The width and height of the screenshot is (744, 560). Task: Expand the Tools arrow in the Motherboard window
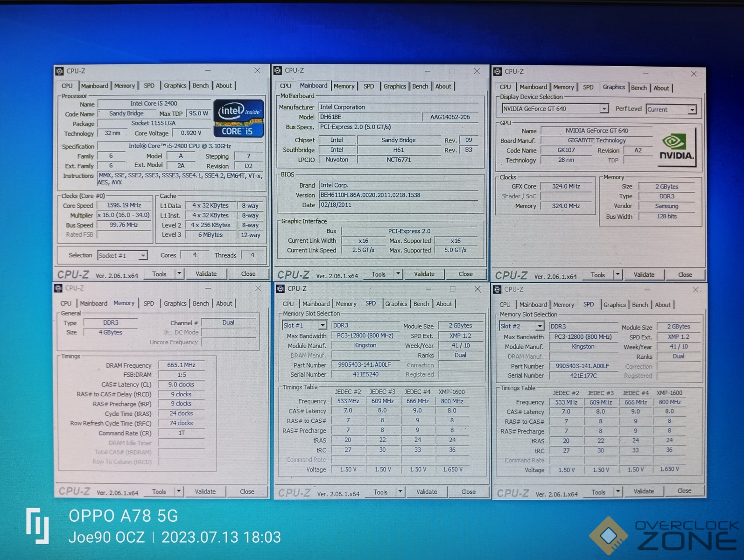point(398,274)
